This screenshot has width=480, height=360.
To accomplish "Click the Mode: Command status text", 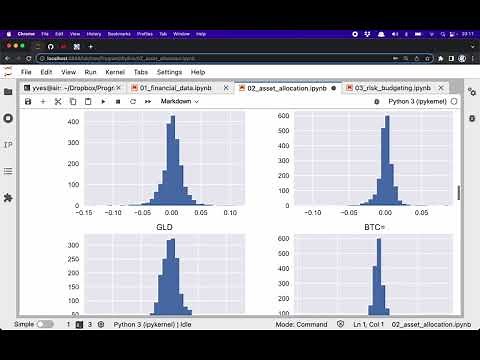I will [x=301, y=324].
